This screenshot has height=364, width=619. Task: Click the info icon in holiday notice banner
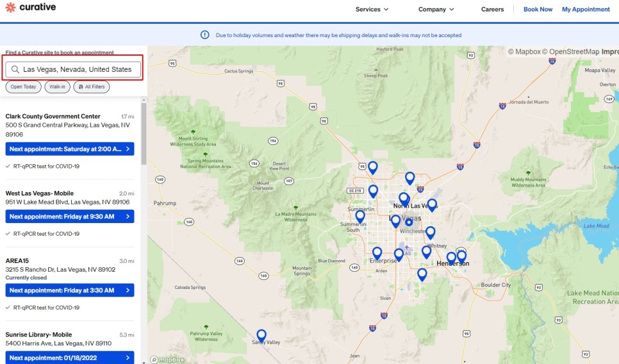click(204, 35)
